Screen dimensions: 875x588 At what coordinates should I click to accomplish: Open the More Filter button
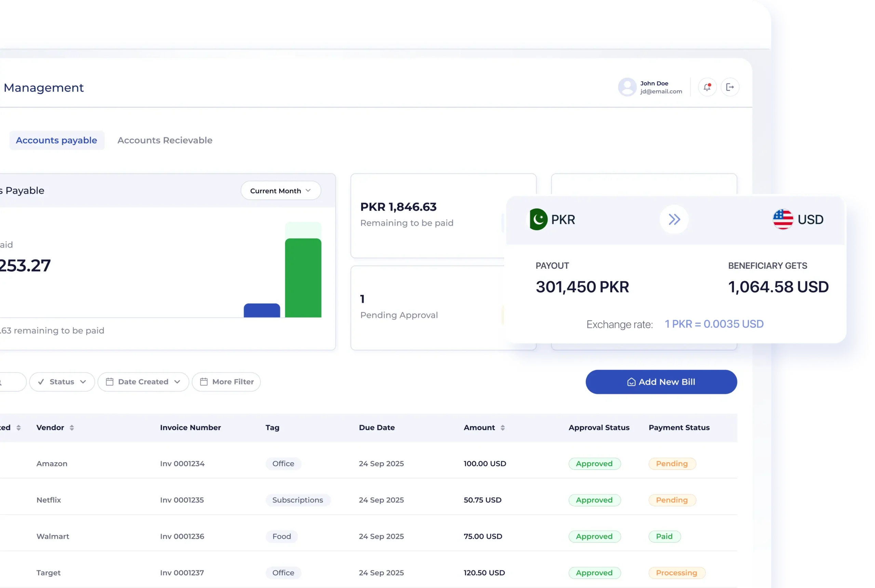tap(226, 382)
